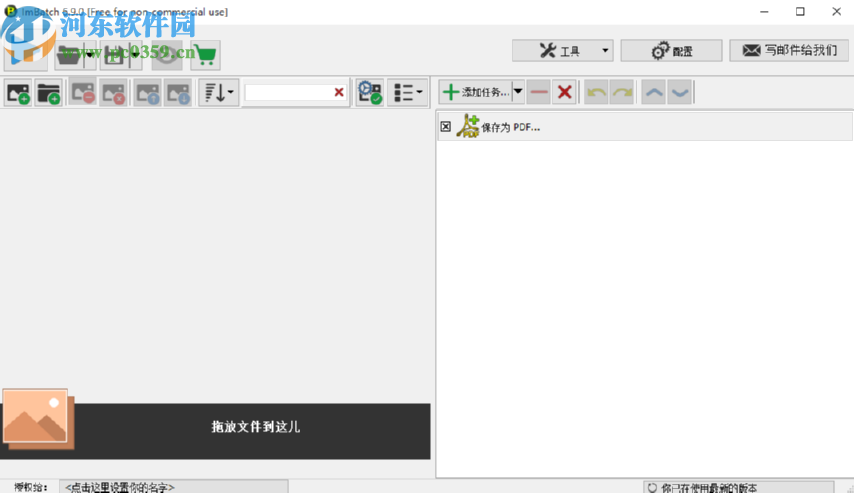854x493 pixels.
Task: Click the 授权给 label in status bar
Action: pos(30,487)
